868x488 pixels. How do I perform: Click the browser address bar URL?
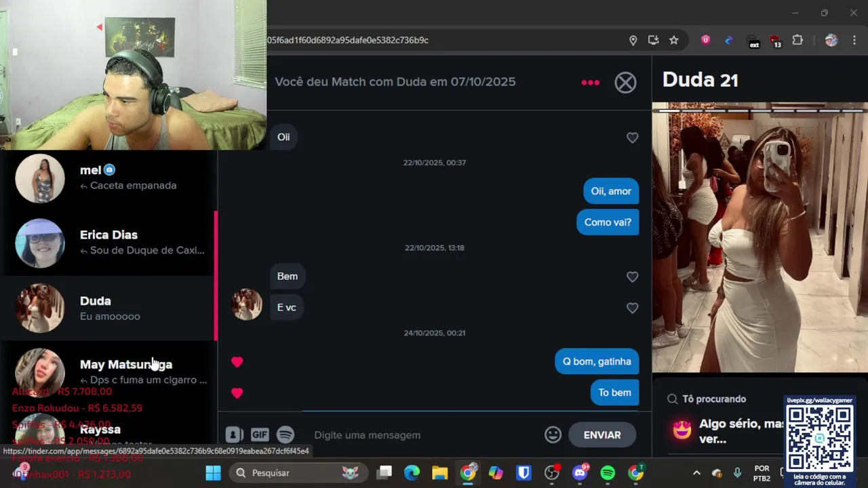tap(348, 40)
